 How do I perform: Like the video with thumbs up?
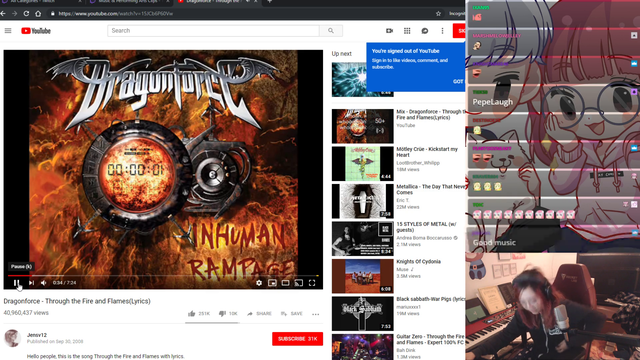coord(199,313)
